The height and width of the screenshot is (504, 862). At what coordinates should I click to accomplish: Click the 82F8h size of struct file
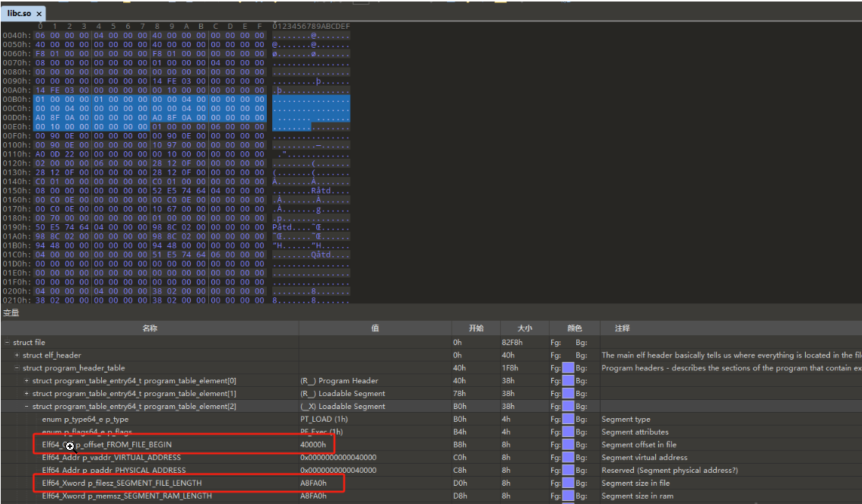tap(512, 342)
